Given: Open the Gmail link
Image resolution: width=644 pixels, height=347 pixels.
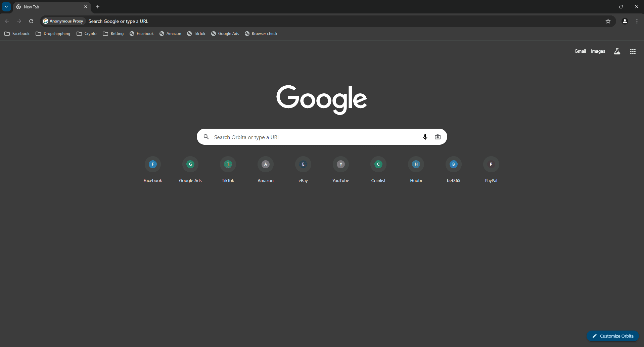Looking at the screenshot, I should coord(580,51).
